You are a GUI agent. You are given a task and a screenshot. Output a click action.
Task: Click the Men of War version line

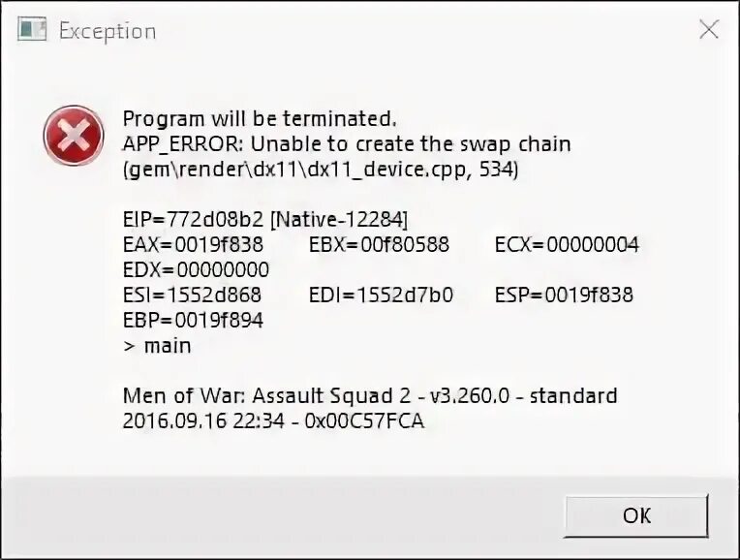pyautogui.click(x=370, y=395)
